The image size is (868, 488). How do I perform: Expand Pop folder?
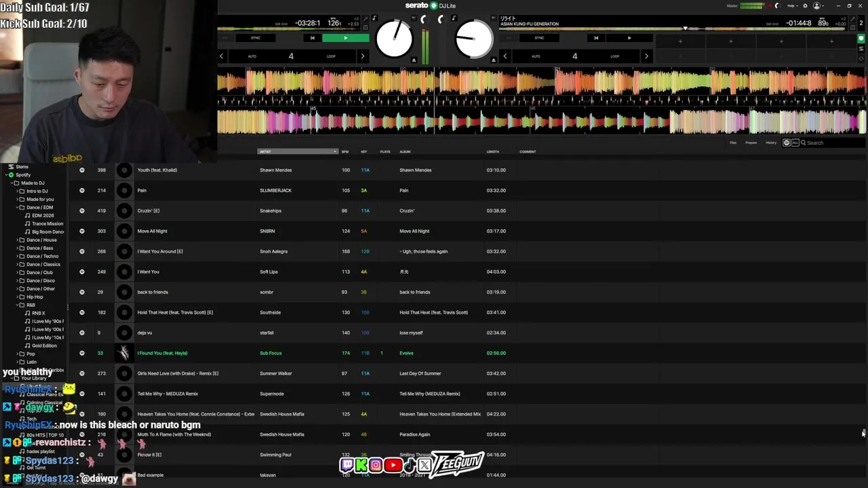pos(18,354)
